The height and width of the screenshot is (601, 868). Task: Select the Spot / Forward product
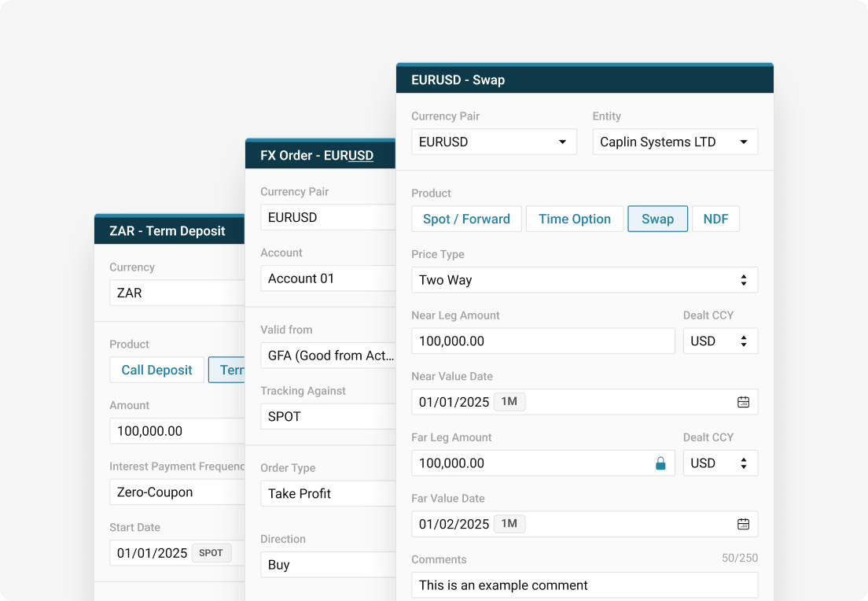point(466,219)
